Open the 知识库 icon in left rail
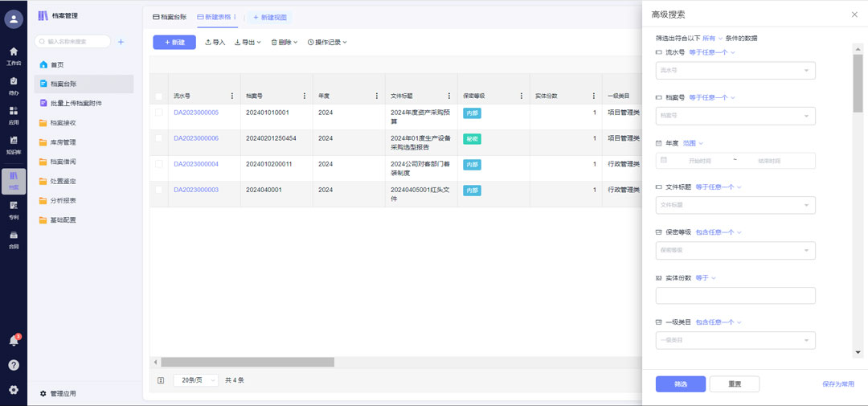The image size is (868, 406). coord(13,141)
